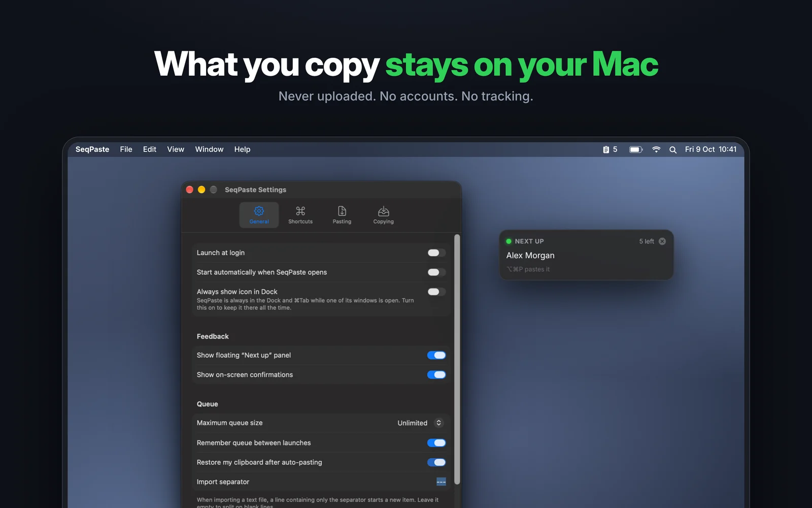Screen dimensions: 812x508
Task: Open the Pasting settings tab
Action: (342, 215)
